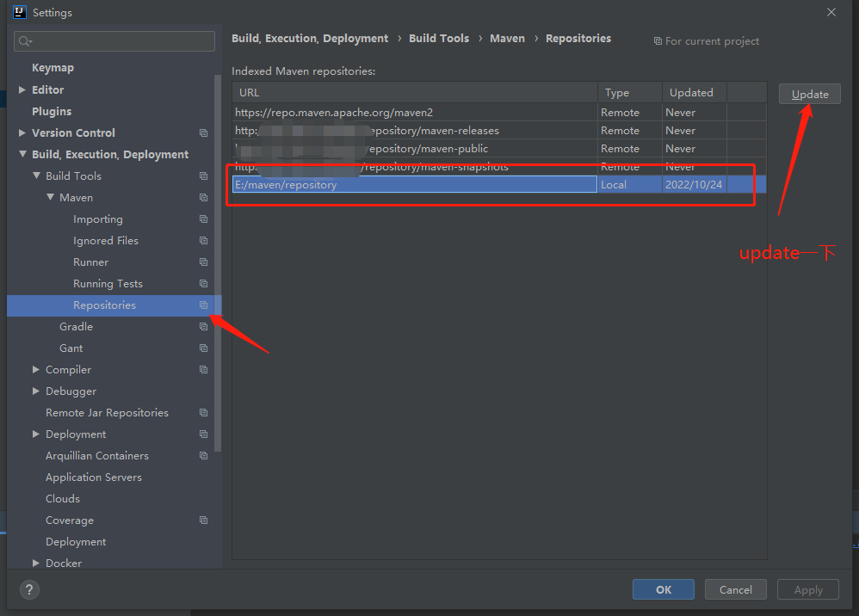The width and height of the screenshot is (859, 616).
Task: Confirm with the OK button
Action: [664, 589]
